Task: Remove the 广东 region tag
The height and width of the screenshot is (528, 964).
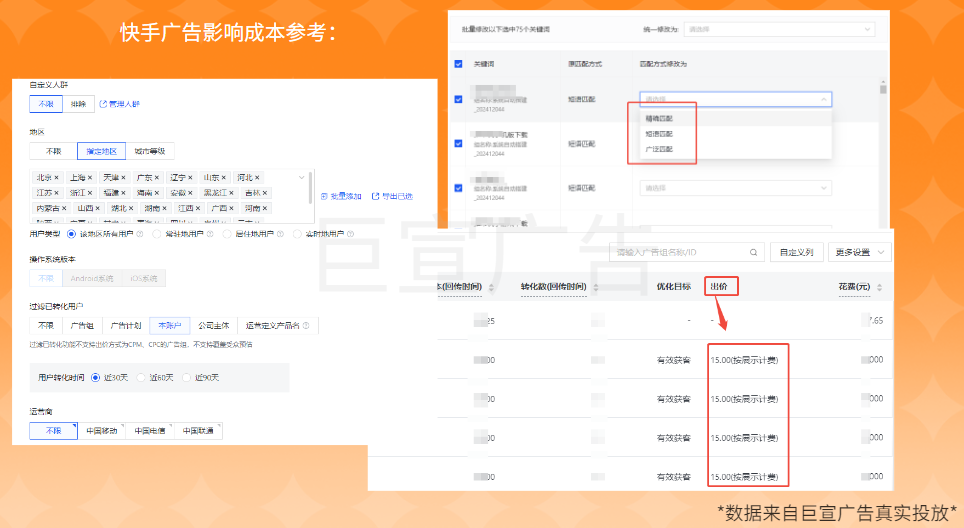Action: coord(157,178)
